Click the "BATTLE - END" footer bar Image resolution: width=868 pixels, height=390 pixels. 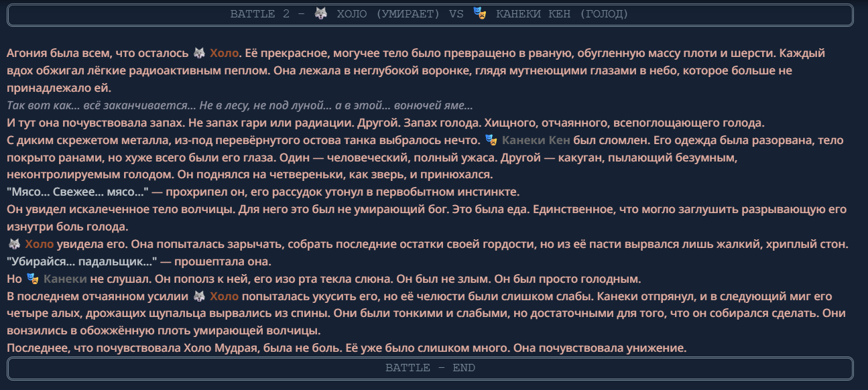coord(430,368)
